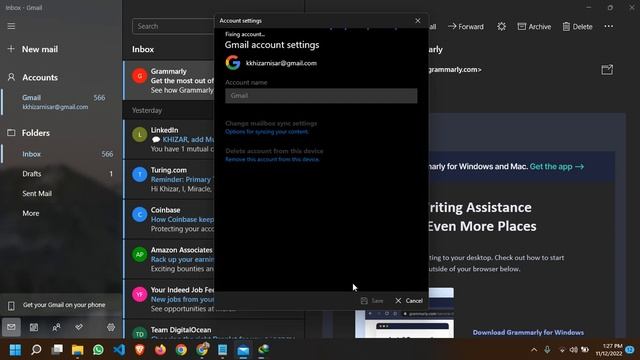Open File Explorer from taskbar
The height and width of the screenshot is (360, 640).
point(78,350)
